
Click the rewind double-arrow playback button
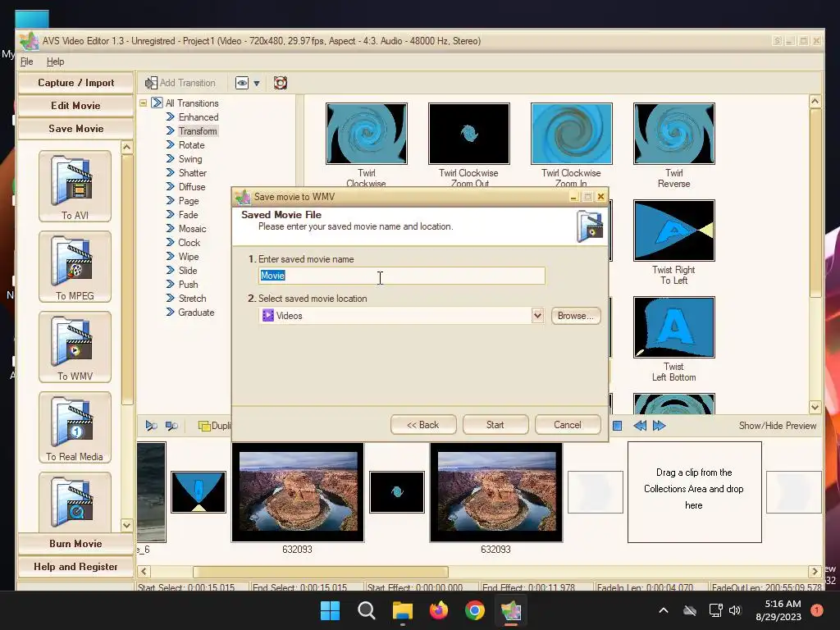pyautogui.click(x=640, y=426)
